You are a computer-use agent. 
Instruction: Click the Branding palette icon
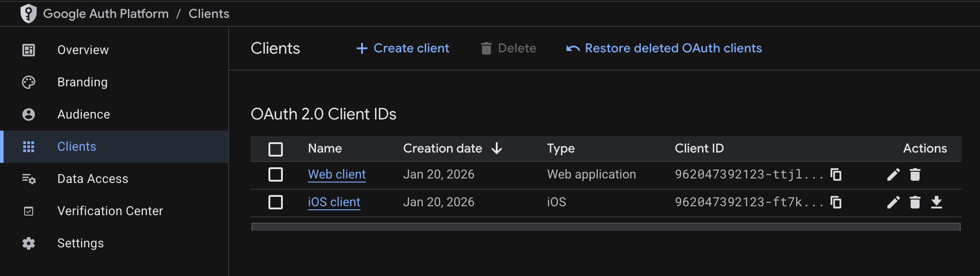(29, 82)
